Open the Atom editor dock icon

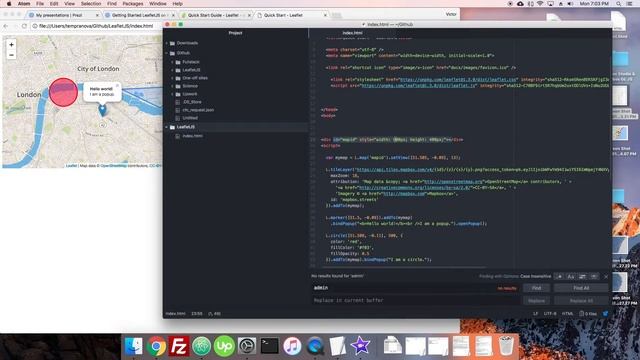tap(201, 346)
